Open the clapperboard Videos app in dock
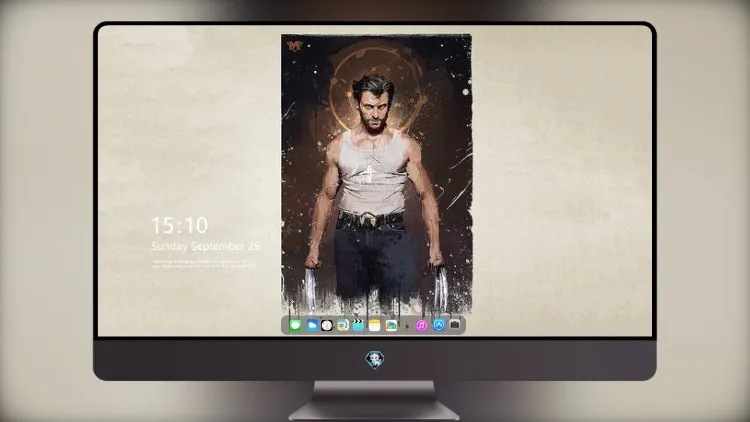 [x=358, y=325]
